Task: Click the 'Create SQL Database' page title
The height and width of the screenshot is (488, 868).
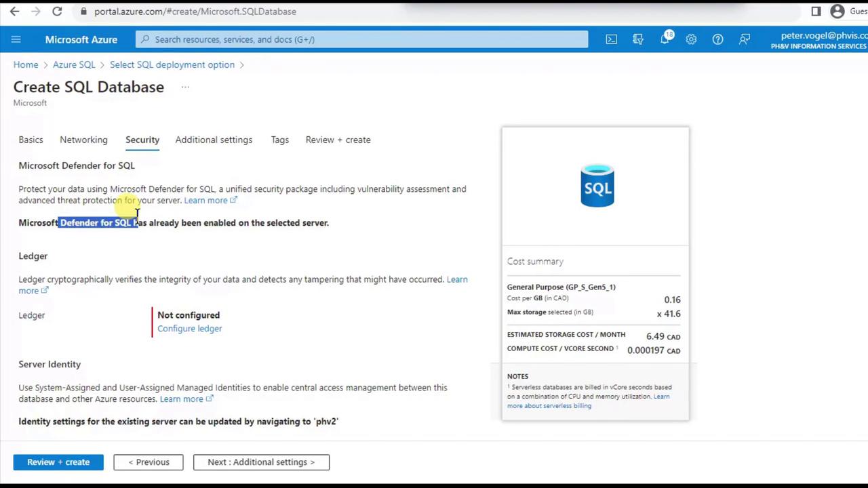Action: [x=89, y=87]
